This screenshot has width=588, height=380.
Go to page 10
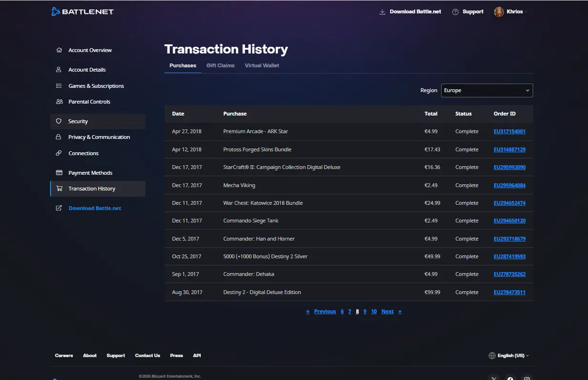click(374, 311)
